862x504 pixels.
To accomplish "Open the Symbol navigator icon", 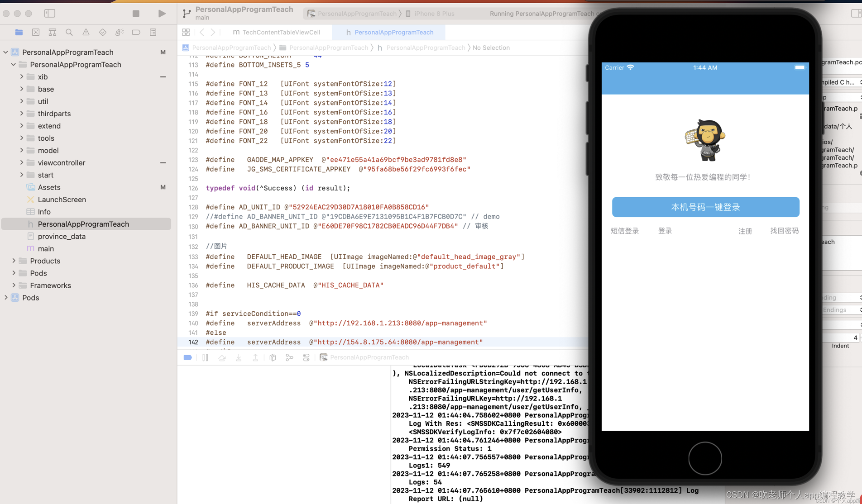I will (x=53, y=32).
